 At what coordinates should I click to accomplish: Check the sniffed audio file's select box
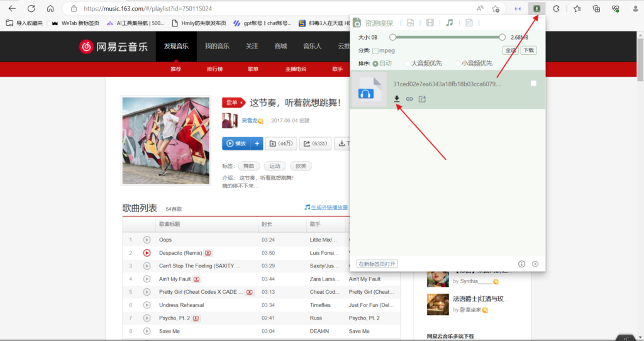click(x=533, y=84)
